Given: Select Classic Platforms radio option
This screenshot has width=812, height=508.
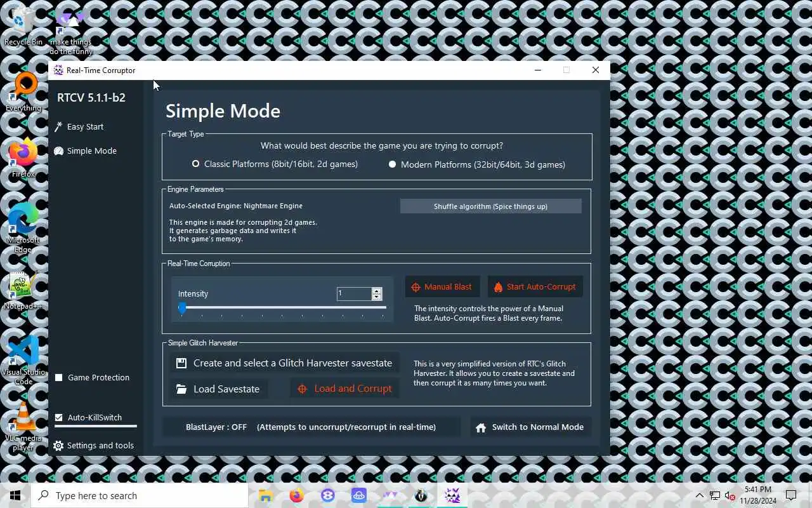Looking at the screenshot, I should coord(275,164).
